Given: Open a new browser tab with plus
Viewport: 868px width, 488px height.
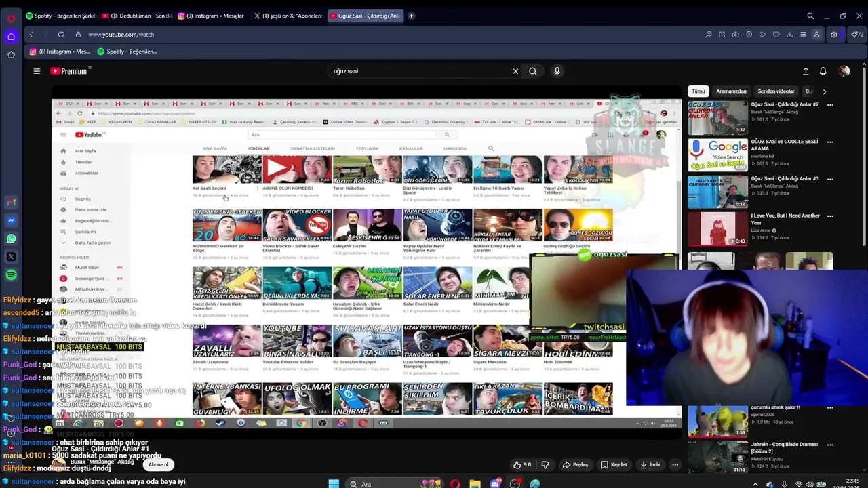Looking at the screenshot, I should (411, 16).
